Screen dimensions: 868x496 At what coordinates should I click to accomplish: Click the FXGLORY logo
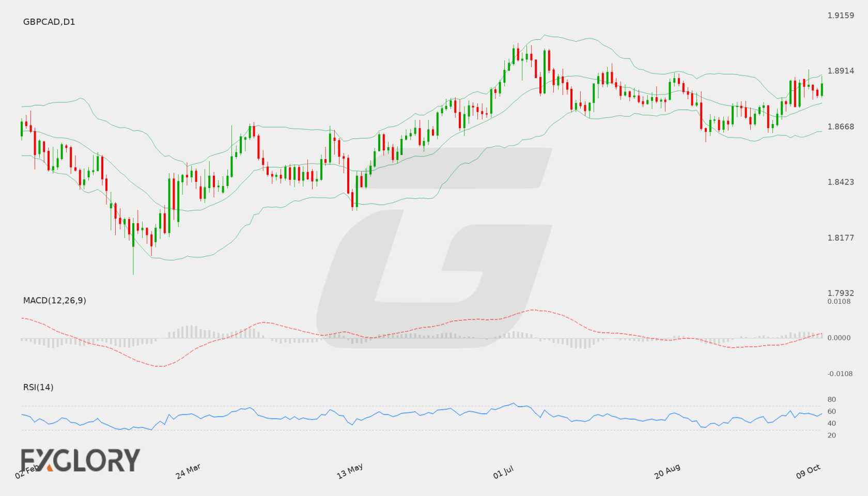tap(80, 460)
